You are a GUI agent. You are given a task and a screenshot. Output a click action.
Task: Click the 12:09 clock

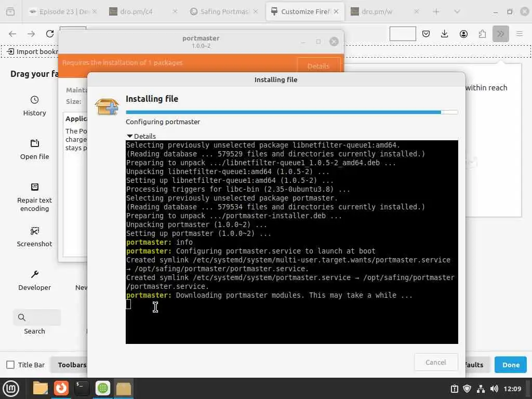point(512,389)
